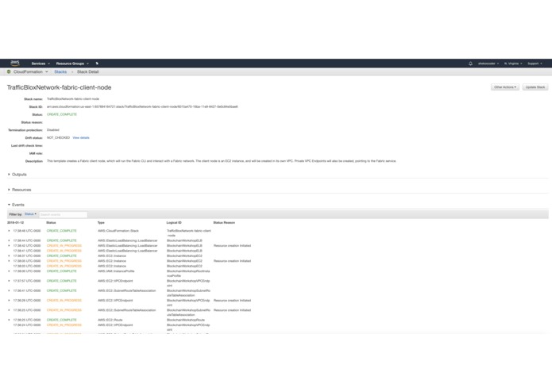The height and width of the screenshot is (392, 552).
Task: Click Resource creation Initiated at 17:38:42
Action: [x=233, y=246]
